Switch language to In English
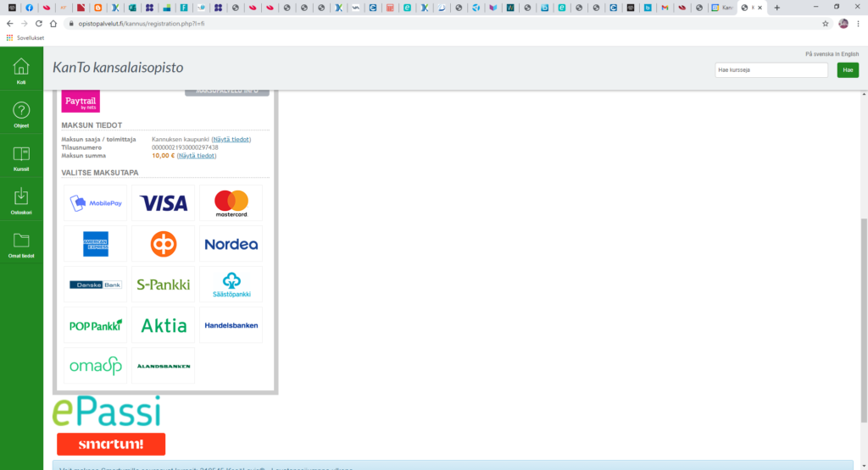The height and width of the screenshot is (470, 868). 847,54
